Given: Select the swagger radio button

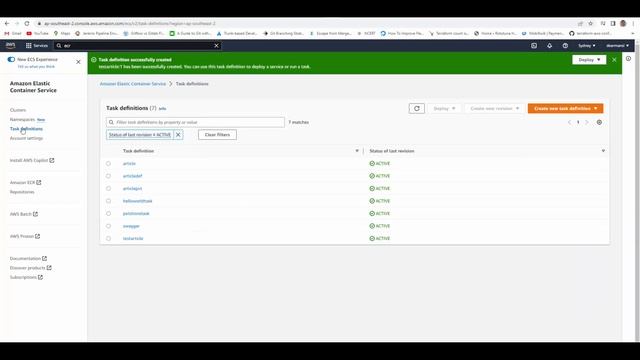Looking at the screenshot, I should 108,226.
